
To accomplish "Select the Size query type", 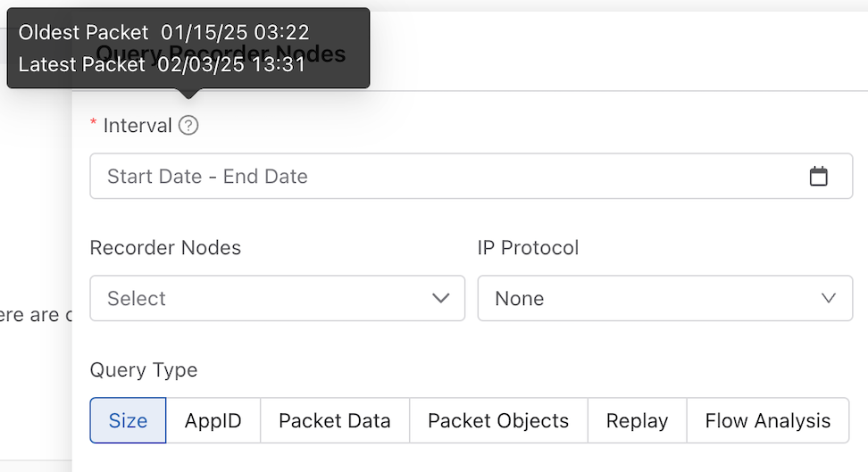I will click(128, 420).
